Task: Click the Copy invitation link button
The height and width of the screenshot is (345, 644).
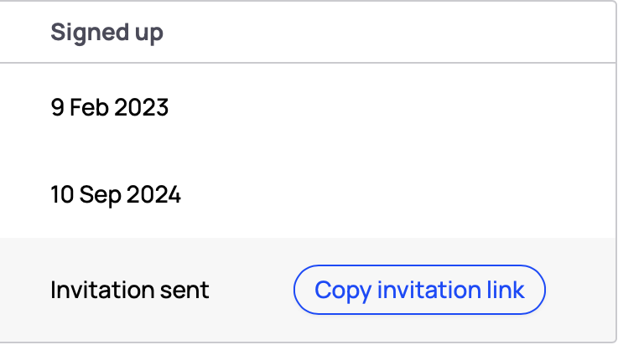Action: pyautogui.click(x=419, y=291)
